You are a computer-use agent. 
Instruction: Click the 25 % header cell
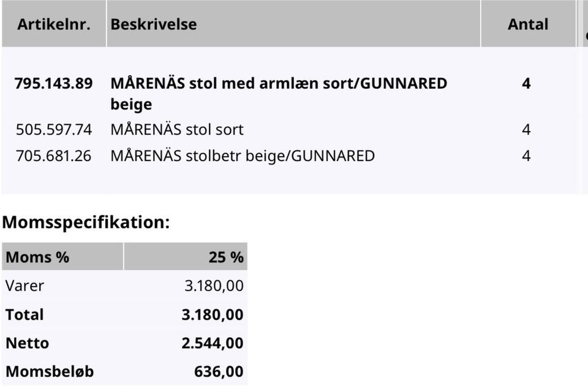coord(186,257)
